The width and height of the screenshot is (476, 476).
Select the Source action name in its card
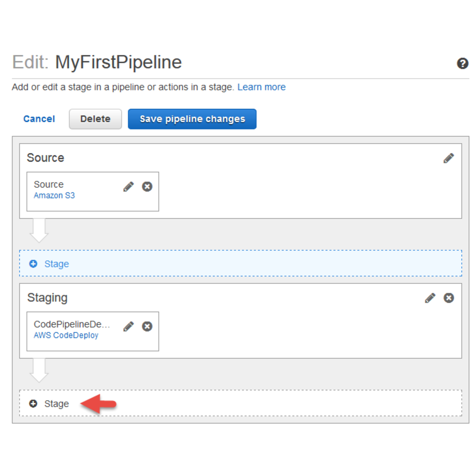[49, 184]
